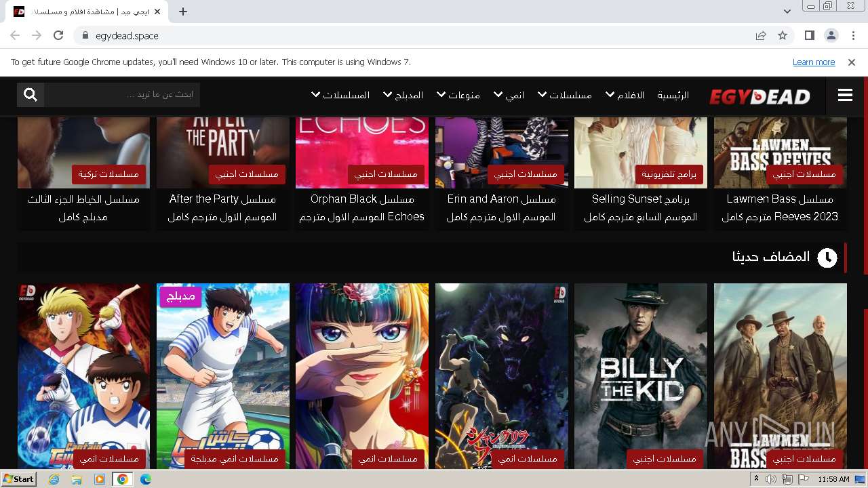This screenshot has height=488, width=868.
Task: Open Orphan Black Echoes series title
Action: [362, 208]
